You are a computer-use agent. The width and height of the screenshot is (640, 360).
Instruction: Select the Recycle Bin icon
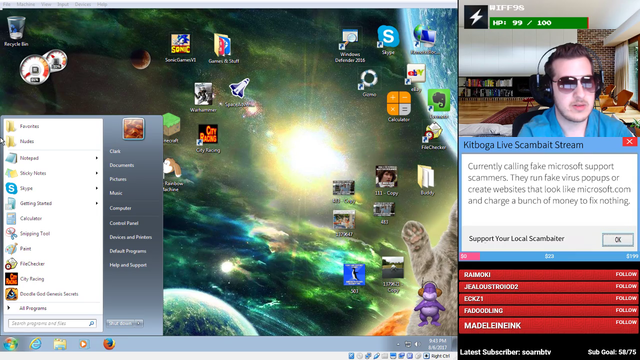pyautogui.click(x=16, y=31)
